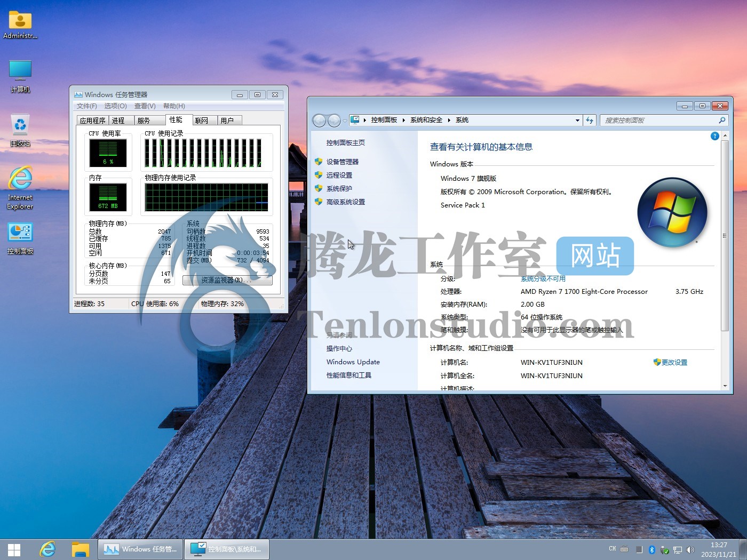This screenshot has height=560, width=747.
Task: Click 物理内存: 32% in status bar
Action: pos(222,303)
